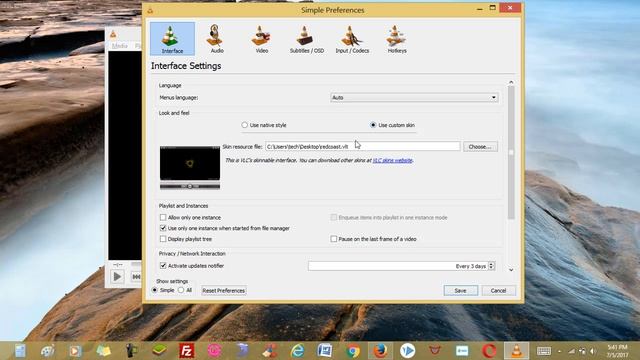640x360 pixels.
Task: Expand the Menus language dropdown
Action: [x=414, y=98]
